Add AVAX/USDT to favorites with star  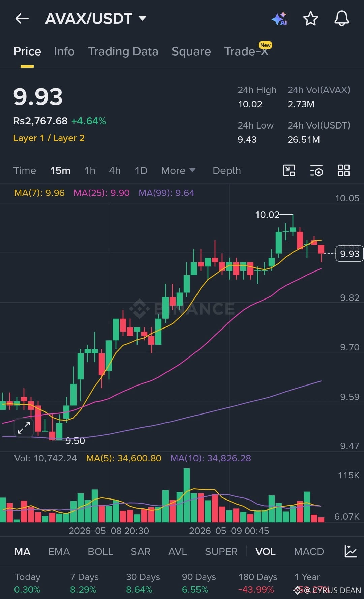pyautogui.click(x=310, y=19)
